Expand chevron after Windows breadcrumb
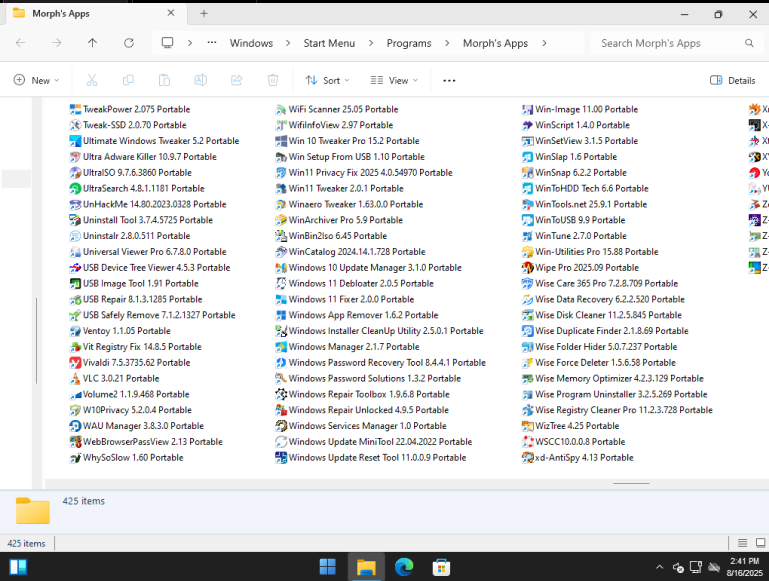The image size is (769, 581). coord(288,43)
